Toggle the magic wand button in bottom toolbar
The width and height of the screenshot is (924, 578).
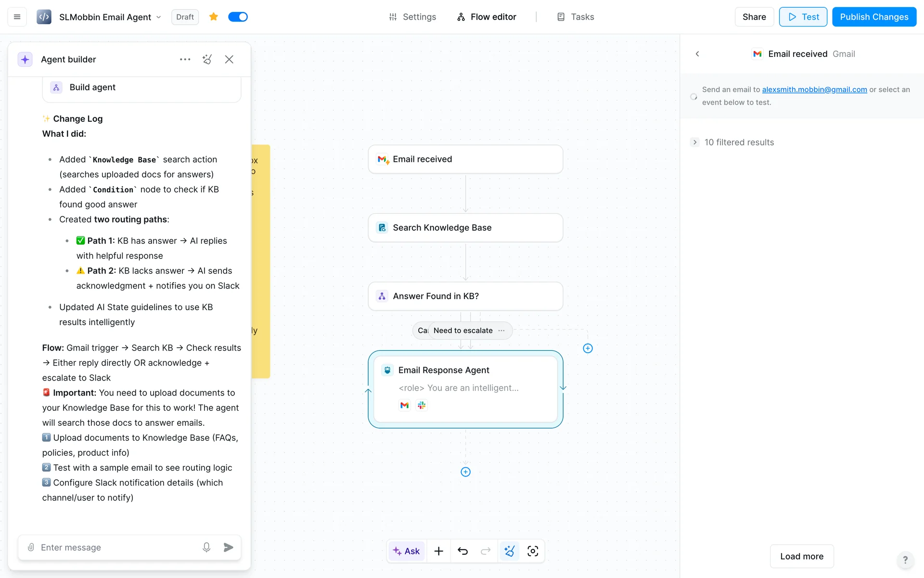tap(509, 551)
